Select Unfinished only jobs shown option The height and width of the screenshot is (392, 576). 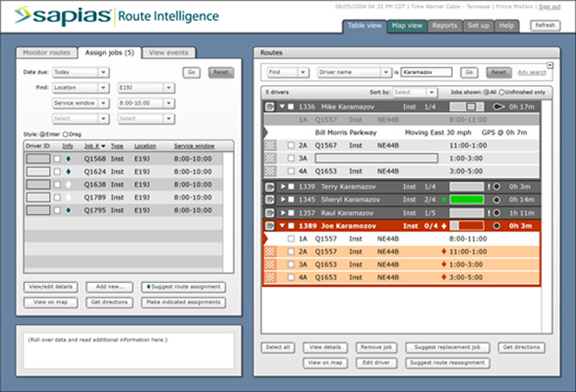coord(502,92)
